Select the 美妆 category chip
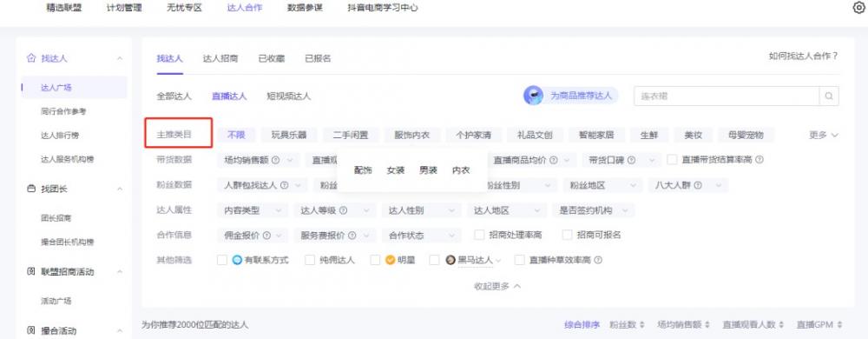 [693, 135]
